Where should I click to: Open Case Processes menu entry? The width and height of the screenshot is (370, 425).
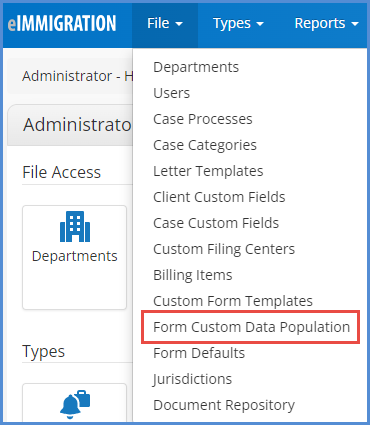[x=203, y=119]
